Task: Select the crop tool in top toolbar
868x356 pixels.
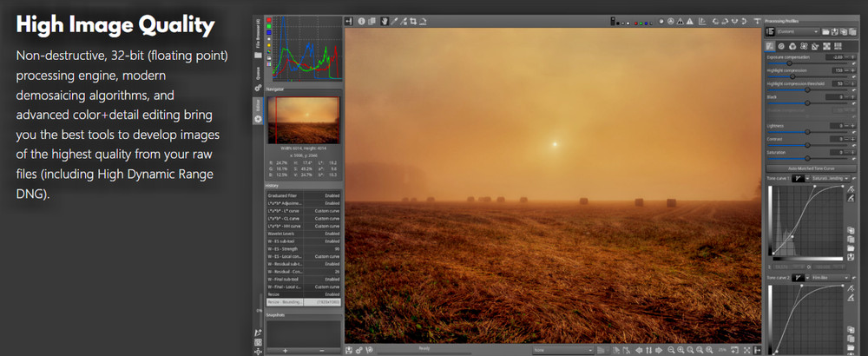Action: click(x=413, y=22)
